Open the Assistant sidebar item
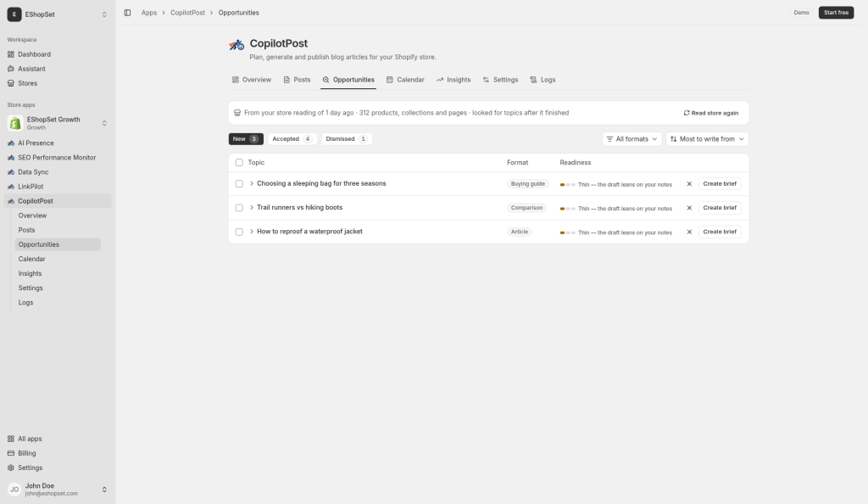Viewport: 868px width, 504px height. coord(58,69)
